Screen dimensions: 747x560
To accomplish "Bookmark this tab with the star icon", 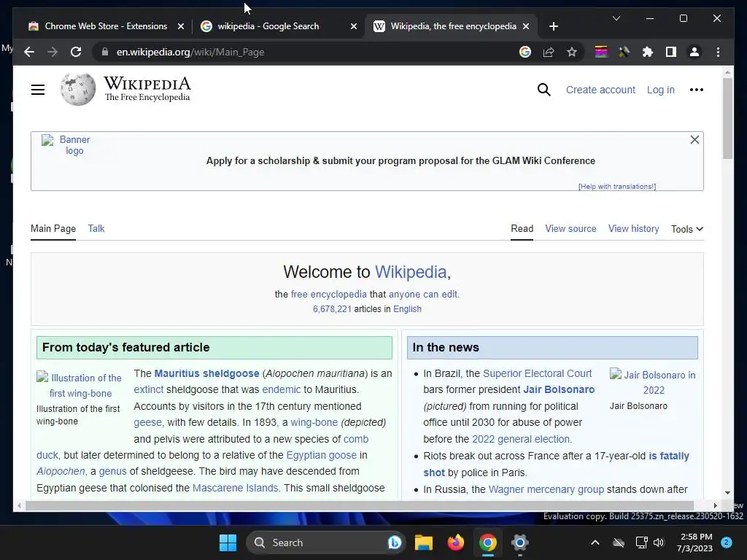I will pyautogui.click(x=572, y=52).
